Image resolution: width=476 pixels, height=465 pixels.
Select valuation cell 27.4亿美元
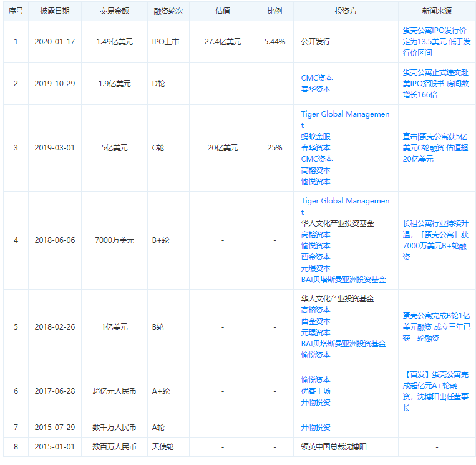click(223, 42)
